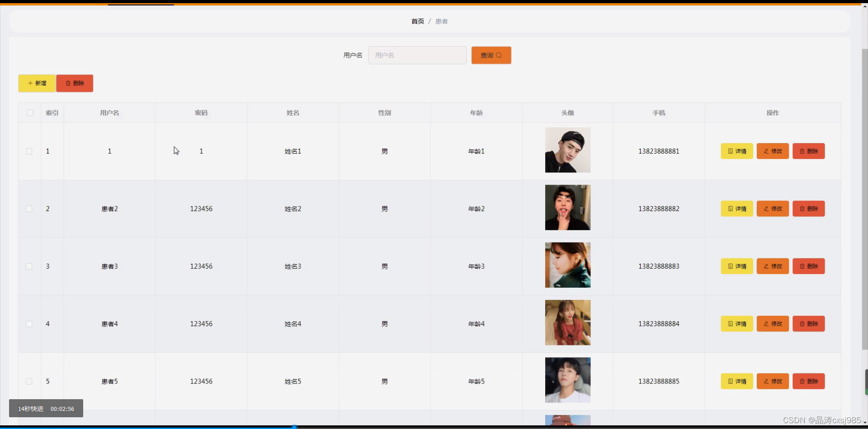Open 详情 details for 患者4 row
The width and height of the screenshot is (868, 429).
(x=737, y=324)
